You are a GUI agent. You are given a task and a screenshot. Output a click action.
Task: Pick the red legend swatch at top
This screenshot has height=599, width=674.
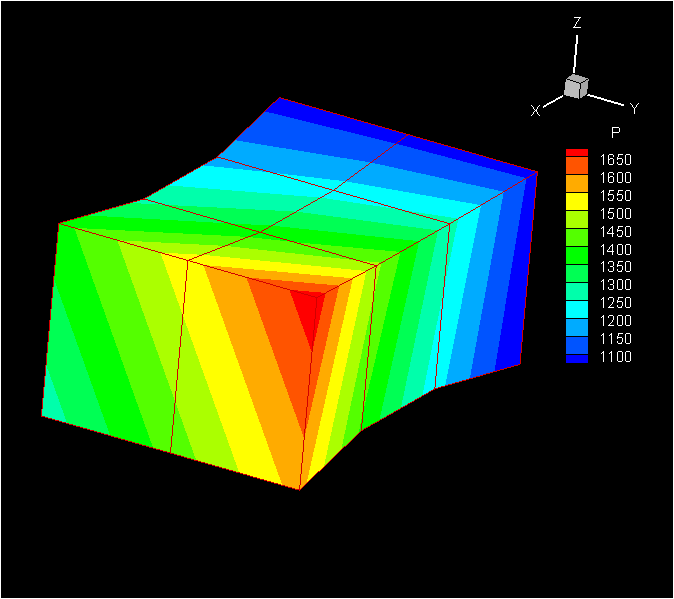tap(577, 153)
